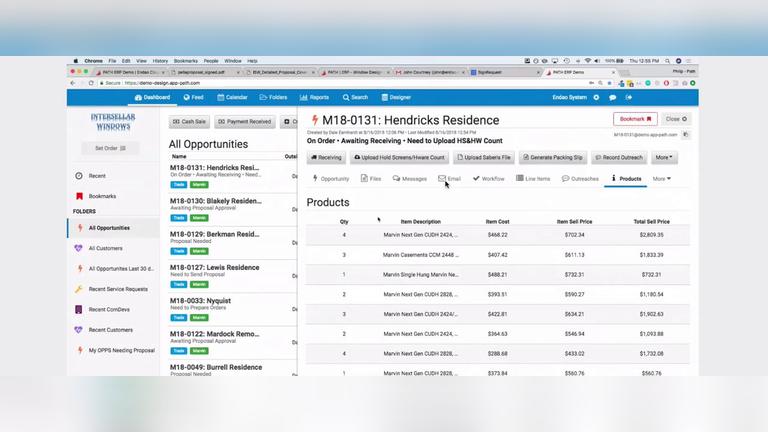Expand the More dropdown in the action buttons

(x=664, y=158)
